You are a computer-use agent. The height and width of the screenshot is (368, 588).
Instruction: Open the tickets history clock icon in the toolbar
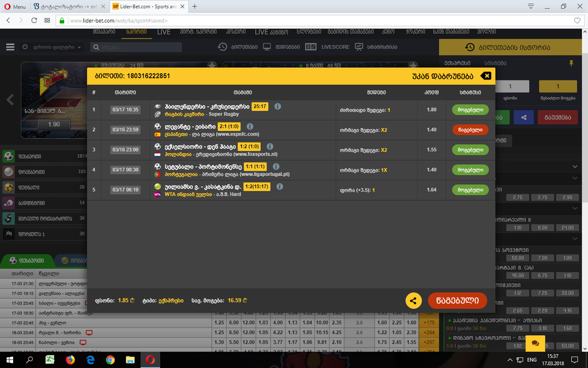[222, 47]
